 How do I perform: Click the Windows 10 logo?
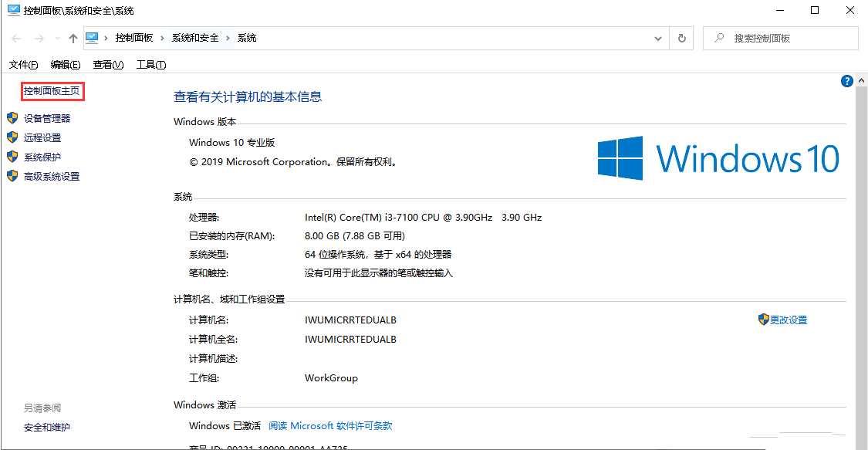[718, 158]
